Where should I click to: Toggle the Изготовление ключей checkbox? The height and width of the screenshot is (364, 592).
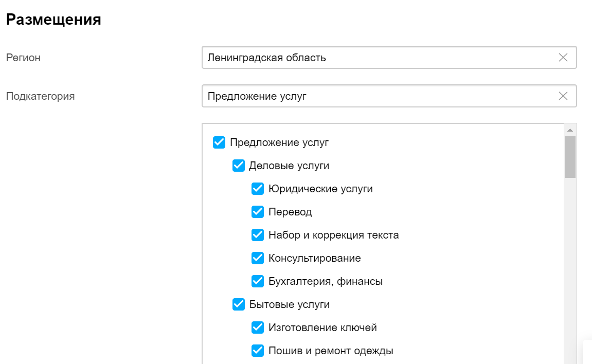[258, 327]
